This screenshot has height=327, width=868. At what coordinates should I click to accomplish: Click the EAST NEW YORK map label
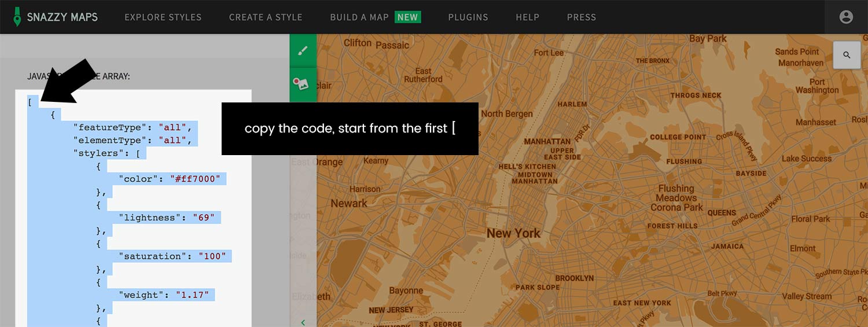(642, 303)
